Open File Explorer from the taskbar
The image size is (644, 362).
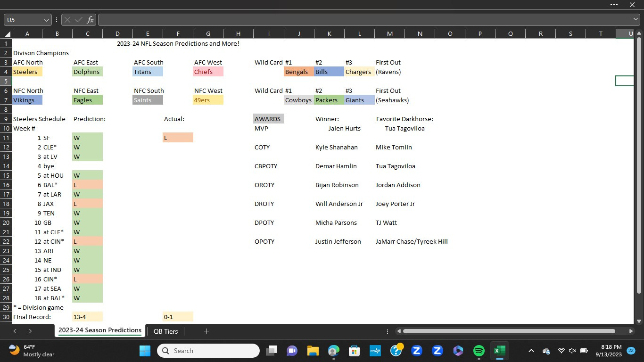tap(313, 351)
